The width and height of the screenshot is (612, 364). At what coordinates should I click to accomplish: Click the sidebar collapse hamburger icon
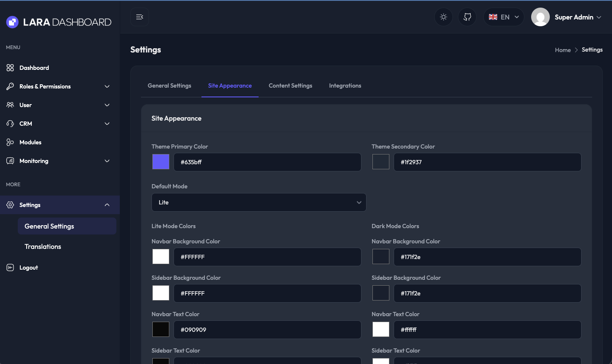pos(139,17)
